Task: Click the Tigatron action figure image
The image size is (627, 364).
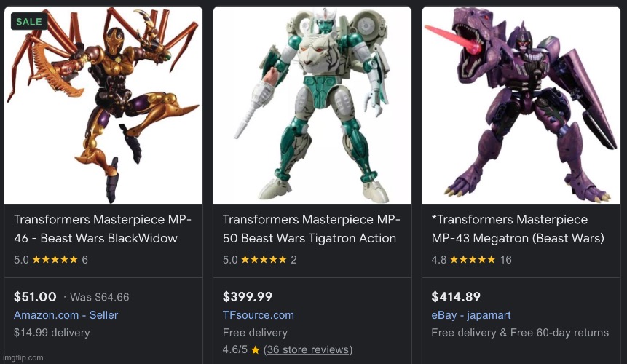Action: click(312, 106)
